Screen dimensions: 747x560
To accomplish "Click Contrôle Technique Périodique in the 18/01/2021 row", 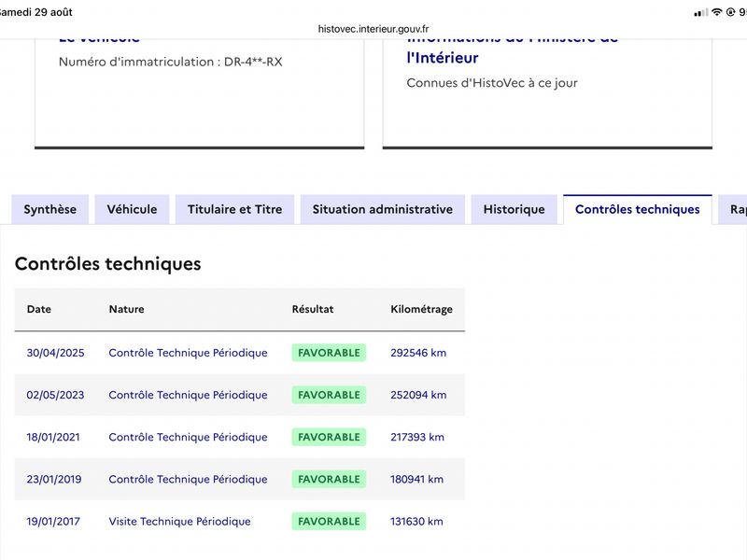I will tap(189, 437).
